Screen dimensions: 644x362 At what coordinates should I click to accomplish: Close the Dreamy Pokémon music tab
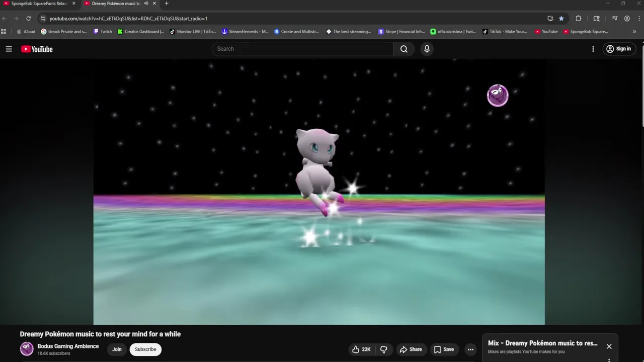coord(154,4)
